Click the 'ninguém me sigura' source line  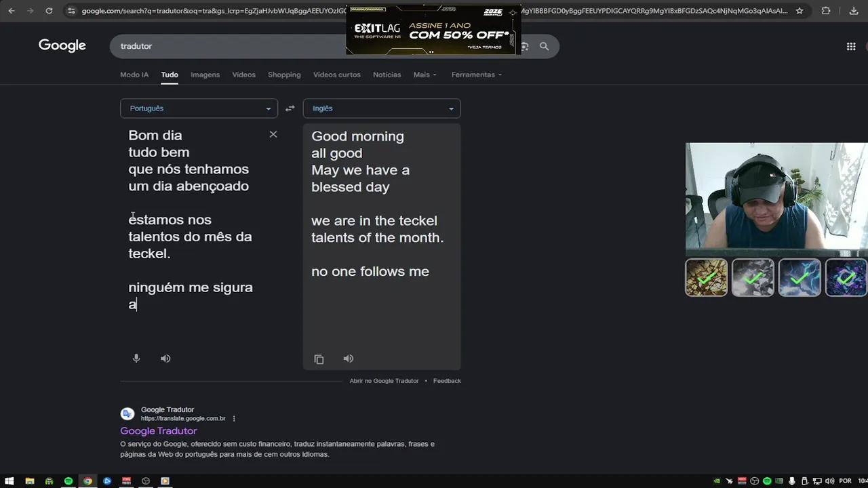(191, 287)
